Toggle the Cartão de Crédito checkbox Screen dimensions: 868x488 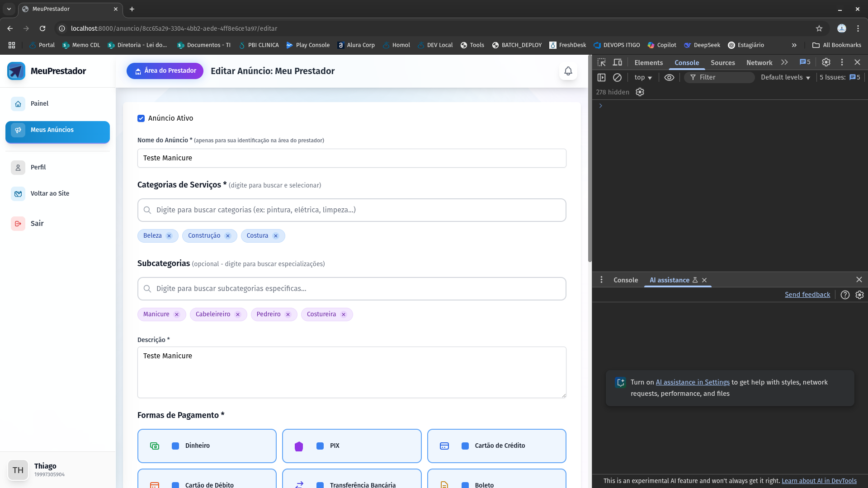click(465, 446)
